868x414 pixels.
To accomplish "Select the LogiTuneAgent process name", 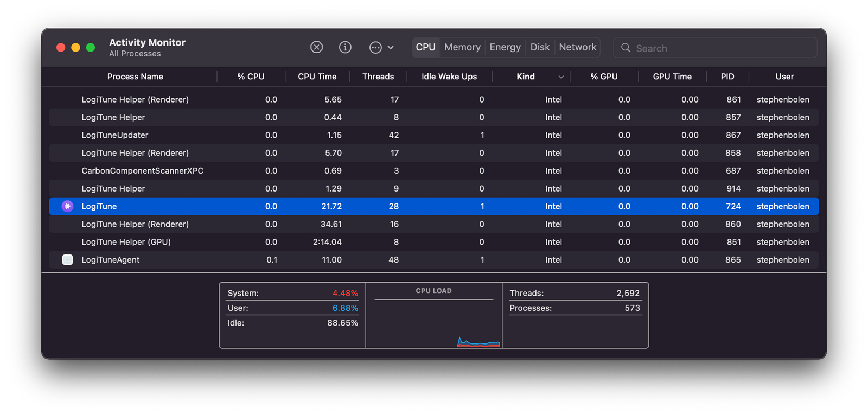I will (111, 260).
